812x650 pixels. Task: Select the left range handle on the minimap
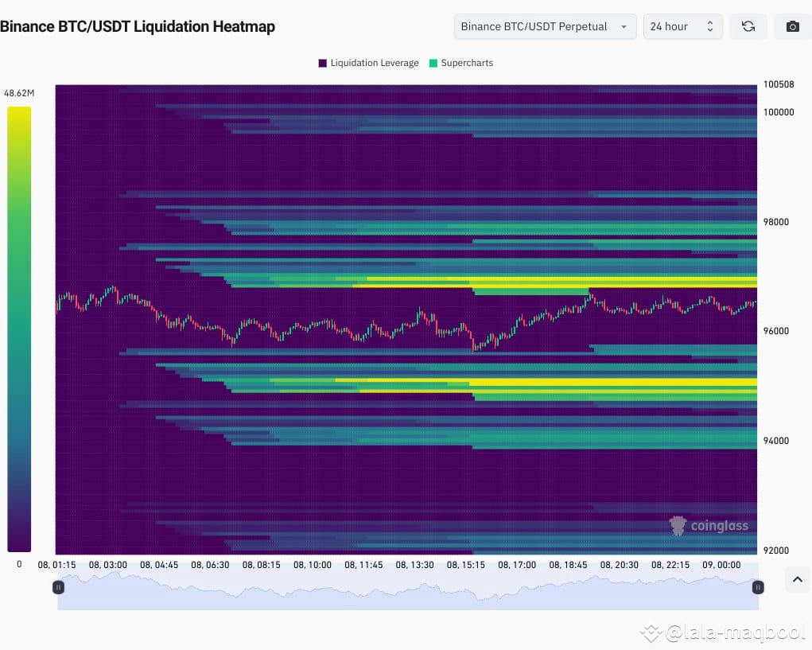point(58,587)
